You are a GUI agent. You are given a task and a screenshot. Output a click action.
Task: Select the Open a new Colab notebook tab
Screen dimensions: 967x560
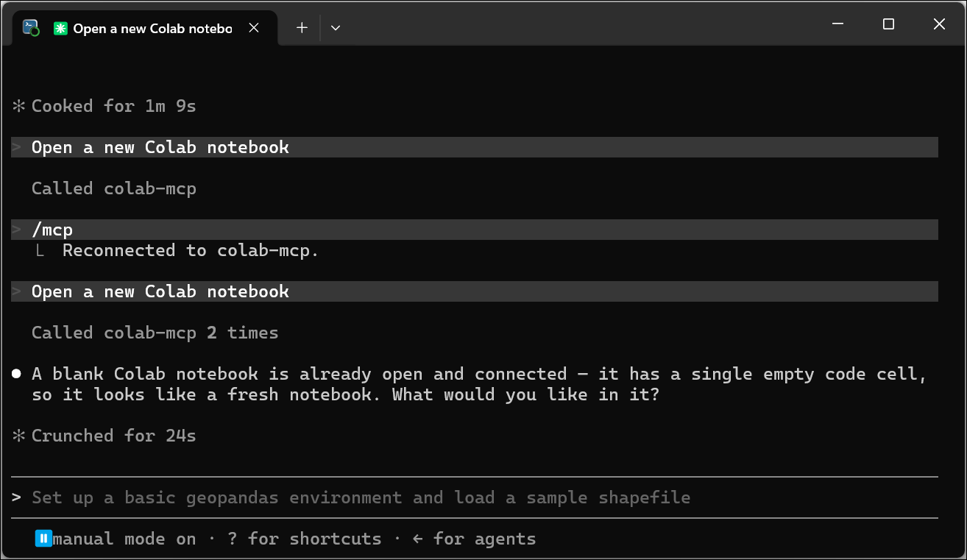(x=146, y=28)
